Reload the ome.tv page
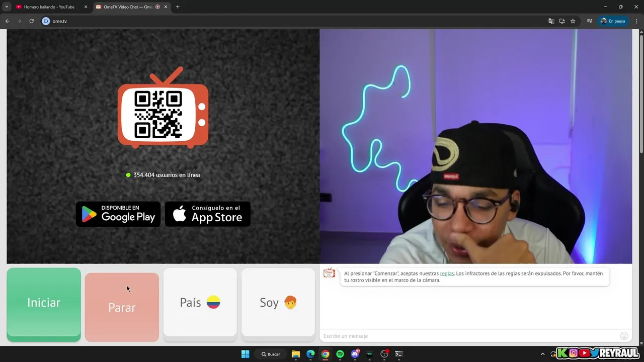 click(31, 21)
